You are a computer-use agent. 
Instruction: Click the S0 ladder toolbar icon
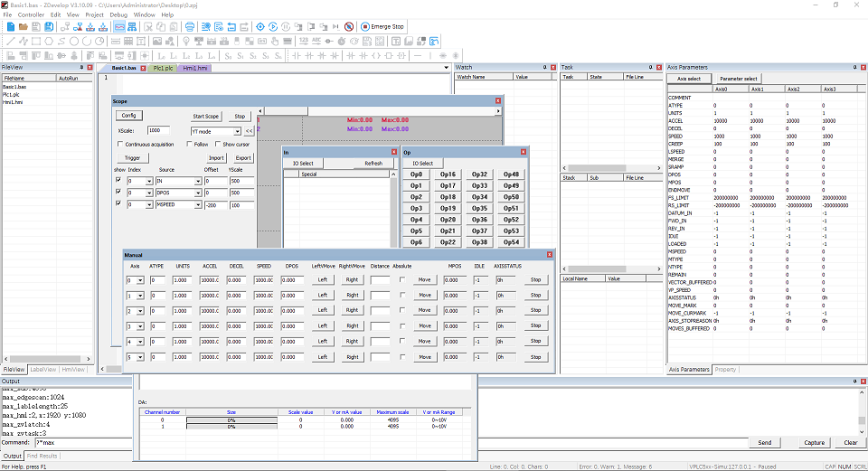[228, 56]
